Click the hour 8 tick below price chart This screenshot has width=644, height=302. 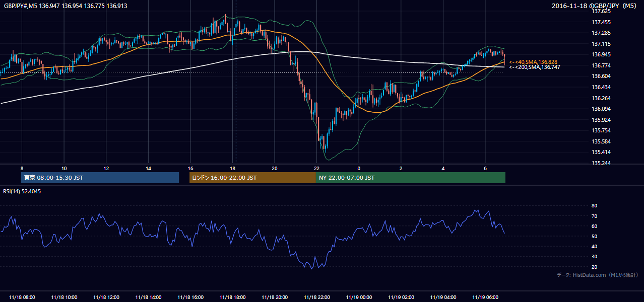pyautogui.click(x=22, y=168)
